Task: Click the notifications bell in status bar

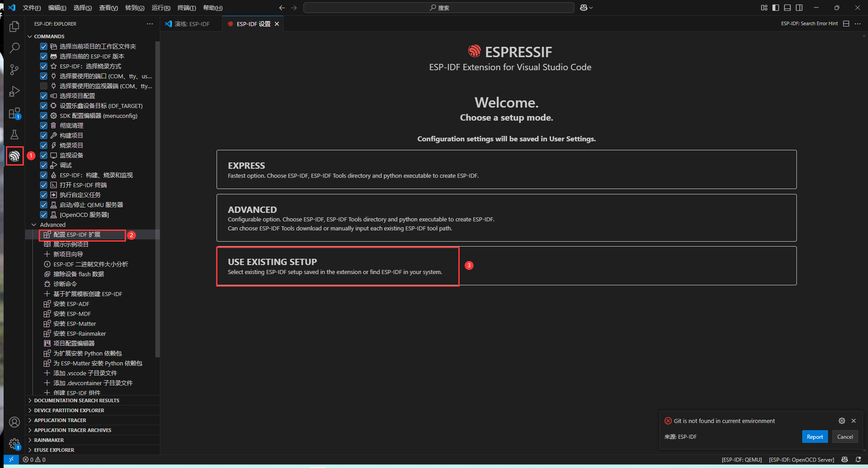Action: click(x=858, y=459)
